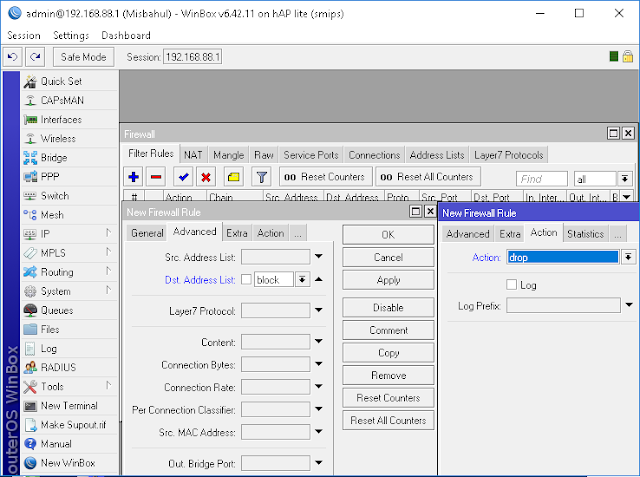The height and width of the screenshot is (477, 640).
Task: Click the Copy button
Action: pos(388,353)
